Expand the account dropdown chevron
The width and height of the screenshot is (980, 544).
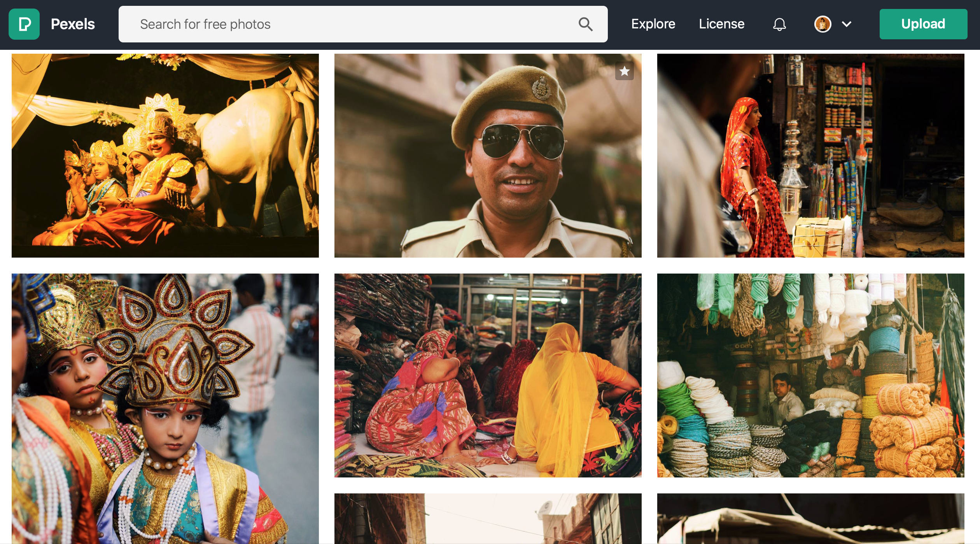[847, 24]
